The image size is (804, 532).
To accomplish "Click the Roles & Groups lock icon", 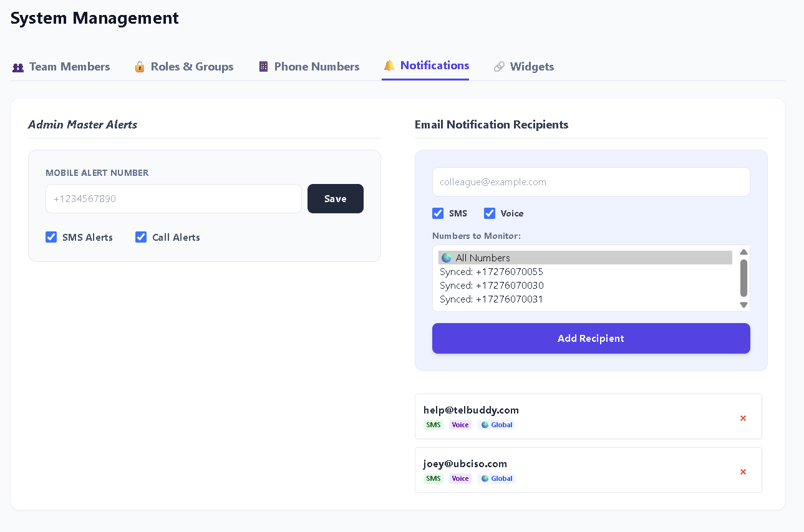I will click(x=140, y=67).
